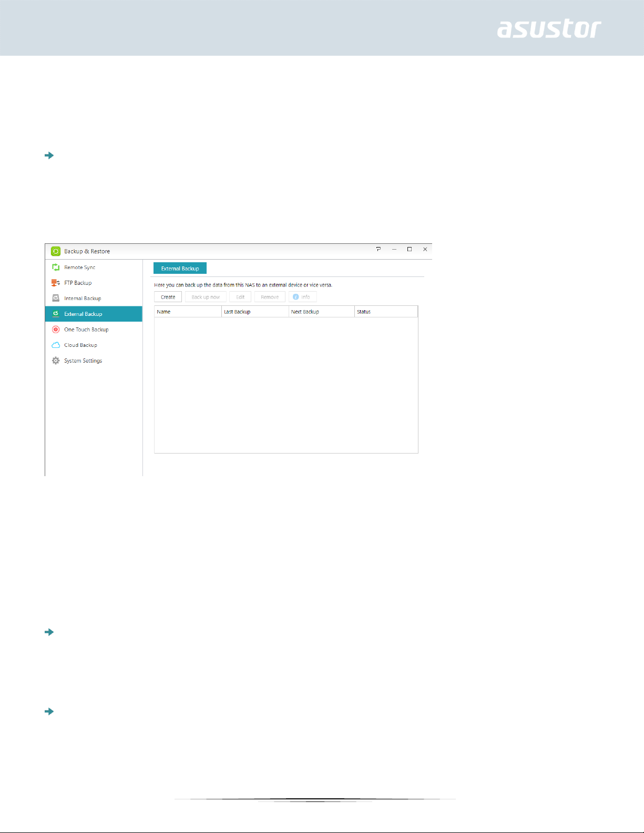Minimize the Backup & Restore window
Viewport: 644px width, 833px height.
394,249
